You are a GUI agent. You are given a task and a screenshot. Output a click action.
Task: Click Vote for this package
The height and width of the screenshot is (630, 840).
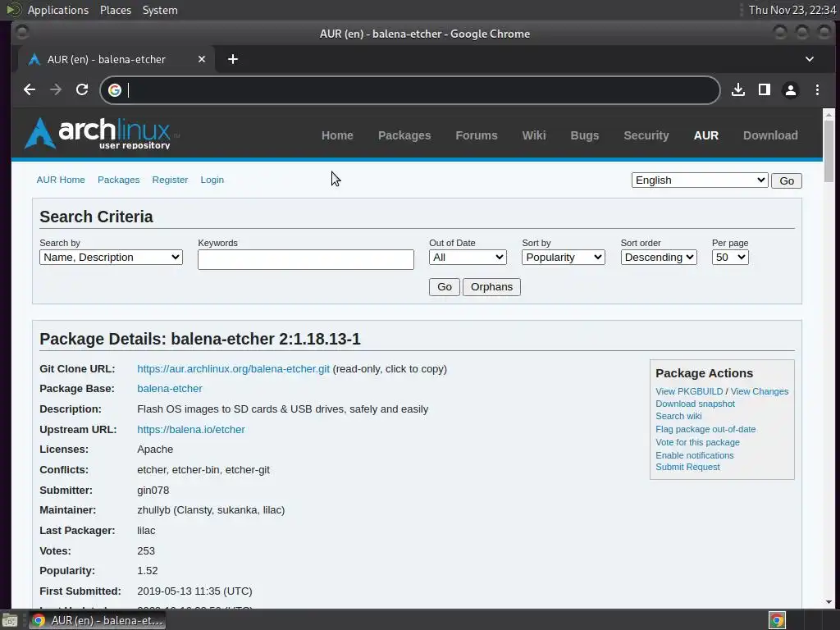pos(697,442)
